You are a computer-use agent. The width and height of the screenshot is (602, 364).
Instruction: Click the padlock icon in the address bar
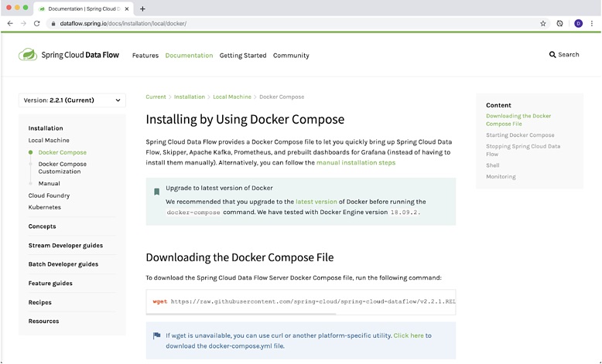pos(53,23)
